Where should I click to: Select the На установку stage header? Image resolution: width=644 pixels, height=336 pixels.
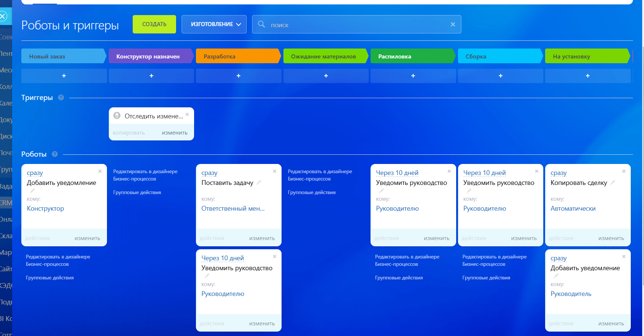click(x=588, y=56)
